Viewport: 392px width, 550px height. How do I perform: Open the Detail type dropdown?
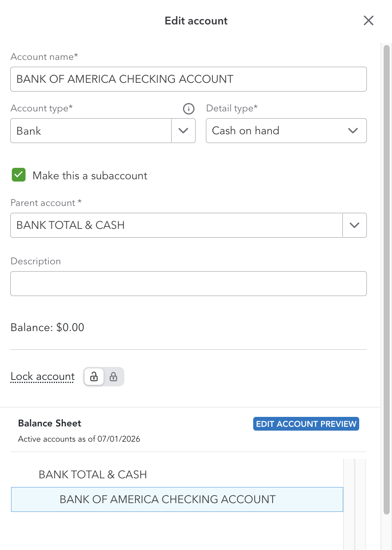point(286,131)
